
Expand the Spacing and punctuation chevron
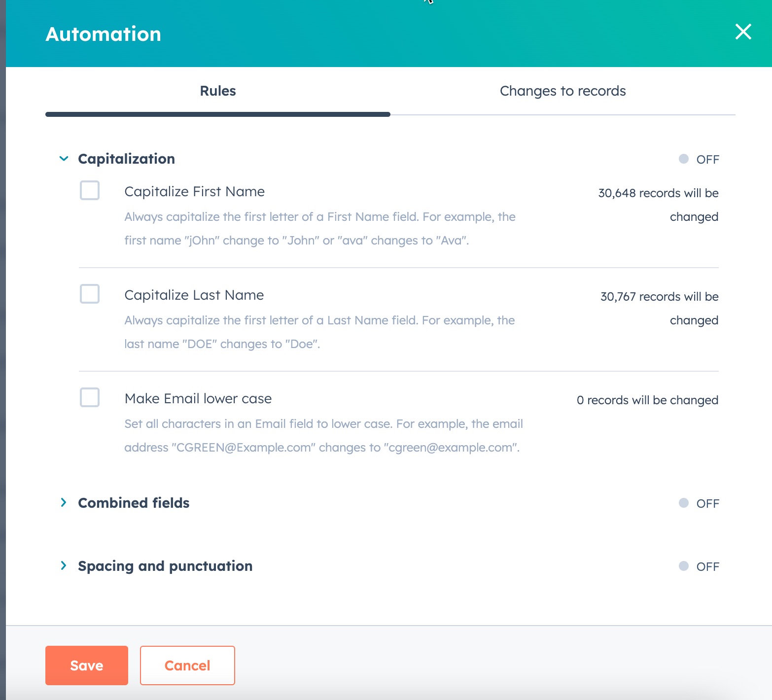click(x=64, y=565)
